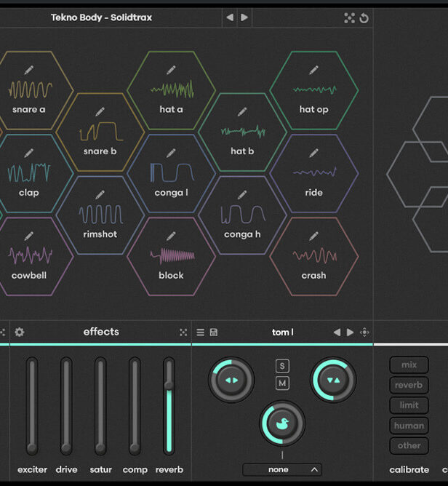This screenshot has height=486, width=448.
Task: Click the exciter slider
Action: point(32,406)
